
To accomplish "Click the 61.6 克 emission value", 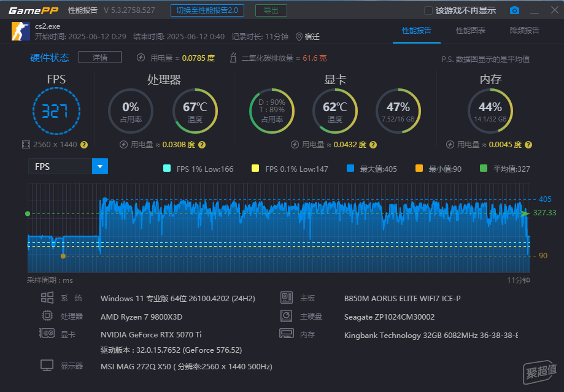I will [x=314, y=58].
